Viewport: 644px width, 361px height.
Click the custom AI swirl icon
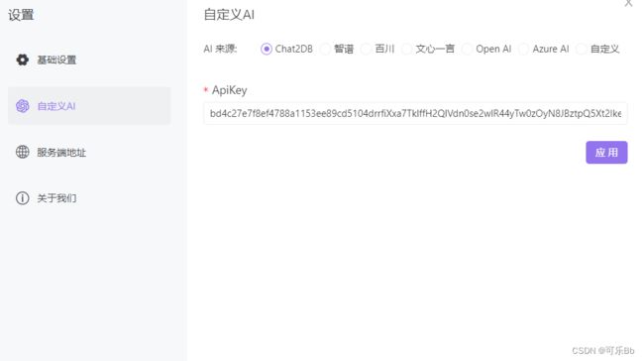pyautogui.click(x=22, y=106)
